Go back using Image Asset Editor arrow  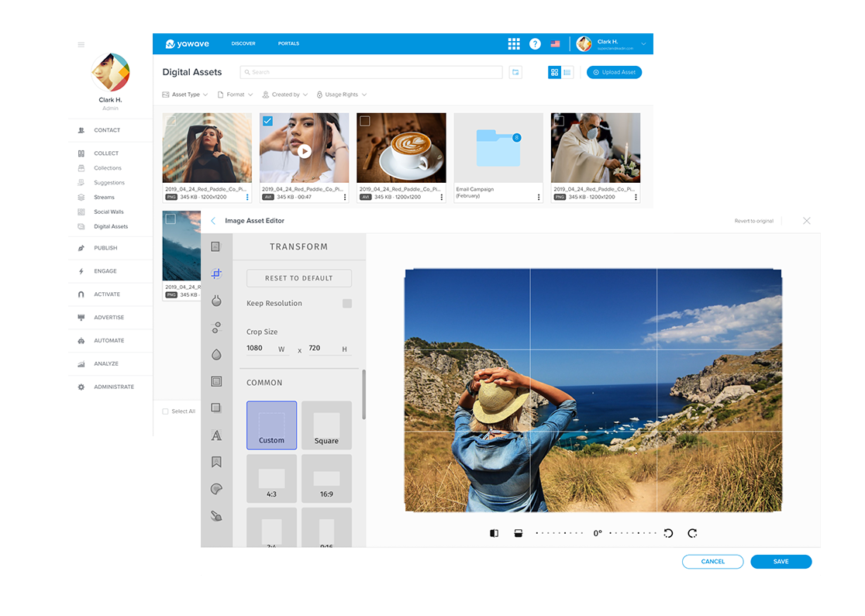coord(213,221)
